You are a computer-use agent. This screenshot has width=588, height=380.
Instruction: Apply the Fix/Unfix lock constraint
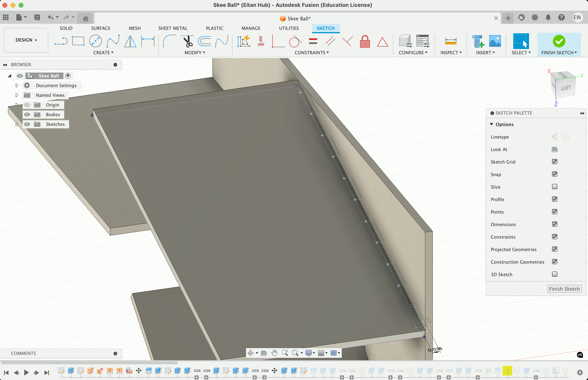[365, 42]
